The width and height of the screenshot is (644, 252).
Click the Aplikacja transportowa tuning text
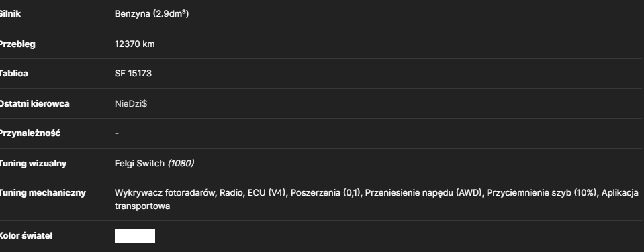click(620, 192)
